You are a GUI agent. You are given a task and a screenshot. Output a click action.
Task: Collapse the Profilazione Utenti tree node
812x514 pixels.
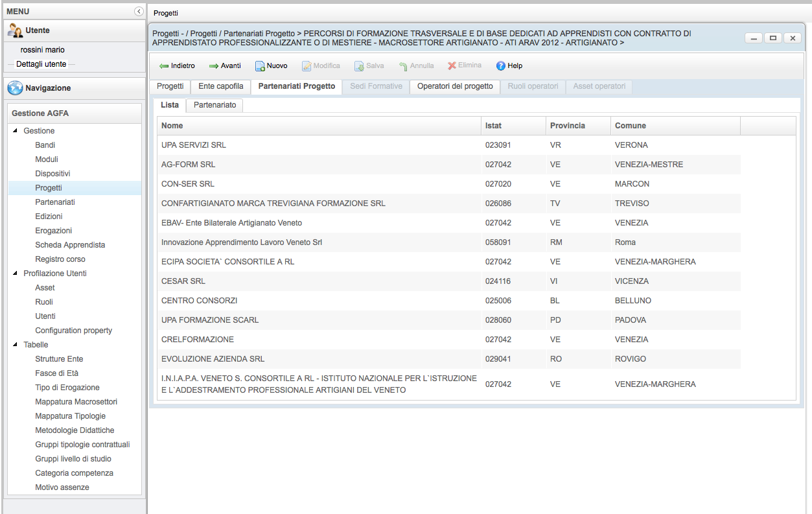click(16, 274)
